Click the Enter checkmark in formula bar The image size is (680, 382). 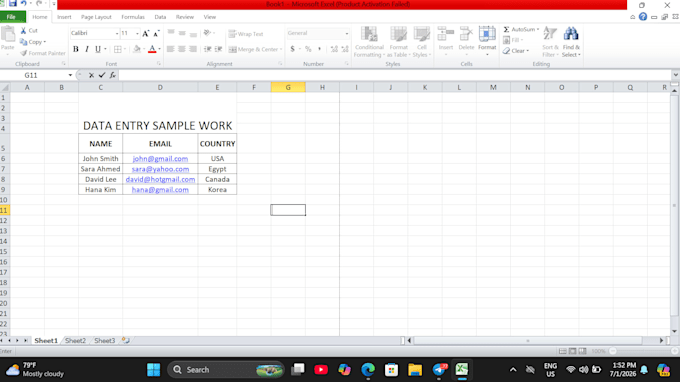click(x=102, y=75)
